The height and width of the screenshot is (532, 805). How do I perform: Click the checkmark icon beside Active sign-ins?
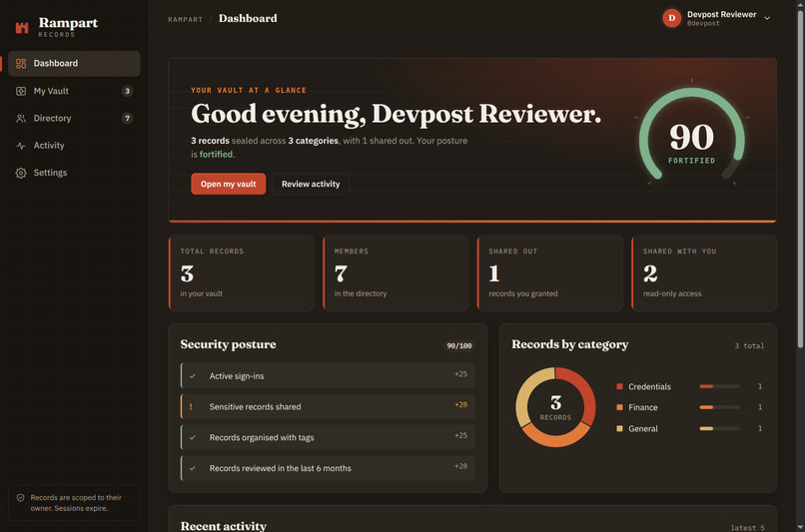pyautogui.click(x=193, y=376)
